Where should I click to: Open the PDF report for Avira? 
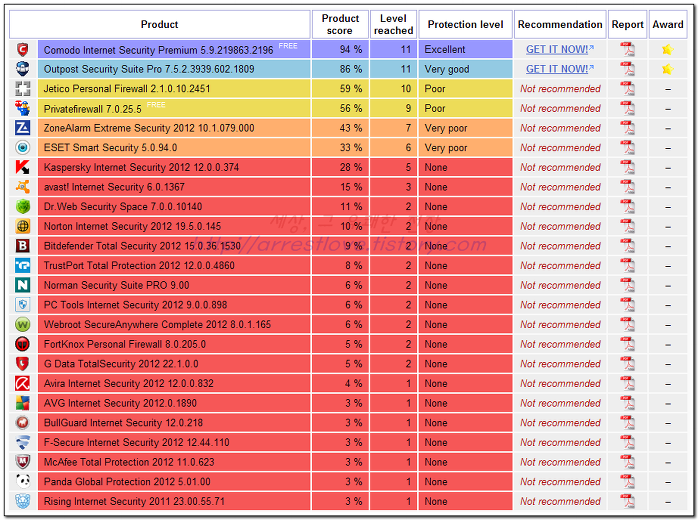click(628, 383)
